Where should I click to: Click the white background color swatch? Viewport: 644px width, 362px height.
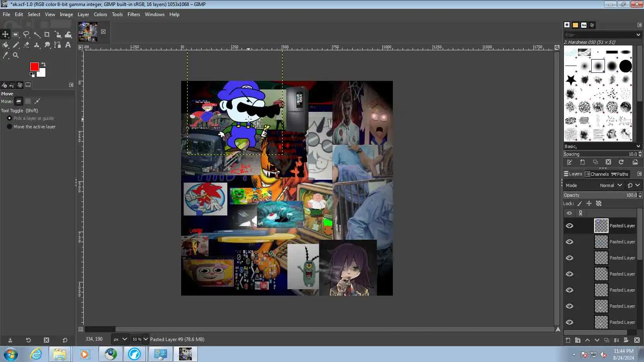[x=42, y=74]
